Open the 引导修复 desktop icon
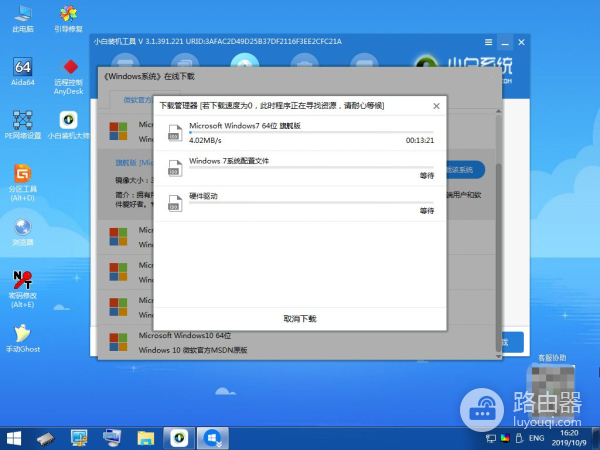The height and width of the screenshot is (450, 600). point(68,18)
